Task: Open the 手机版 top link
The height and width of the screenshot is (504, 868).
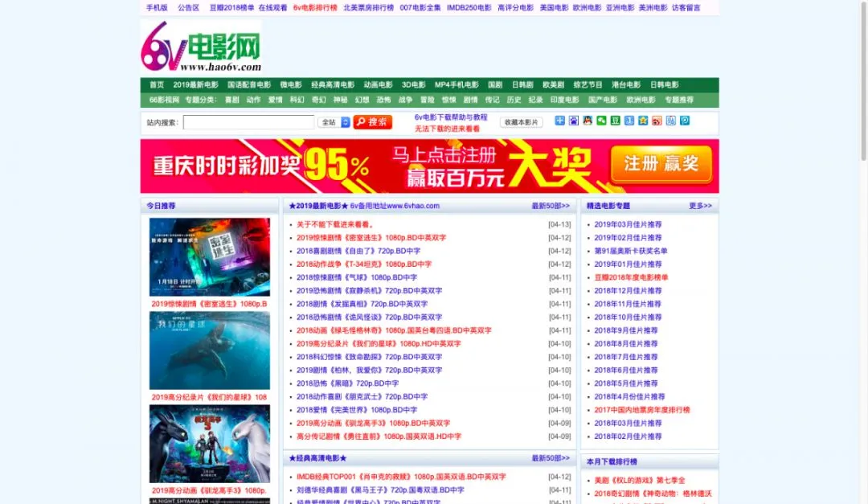Action: point(157,8)
